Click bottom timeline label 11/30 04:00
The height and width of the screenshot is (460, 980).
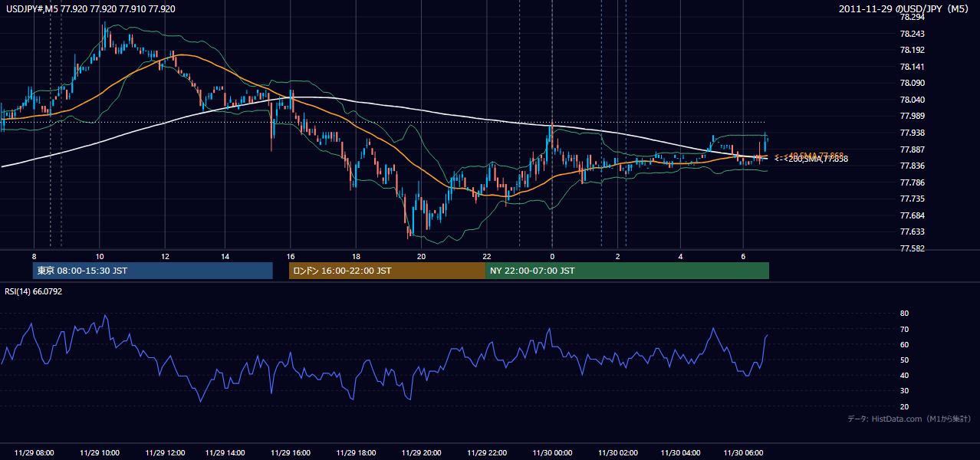coord(680,453)
